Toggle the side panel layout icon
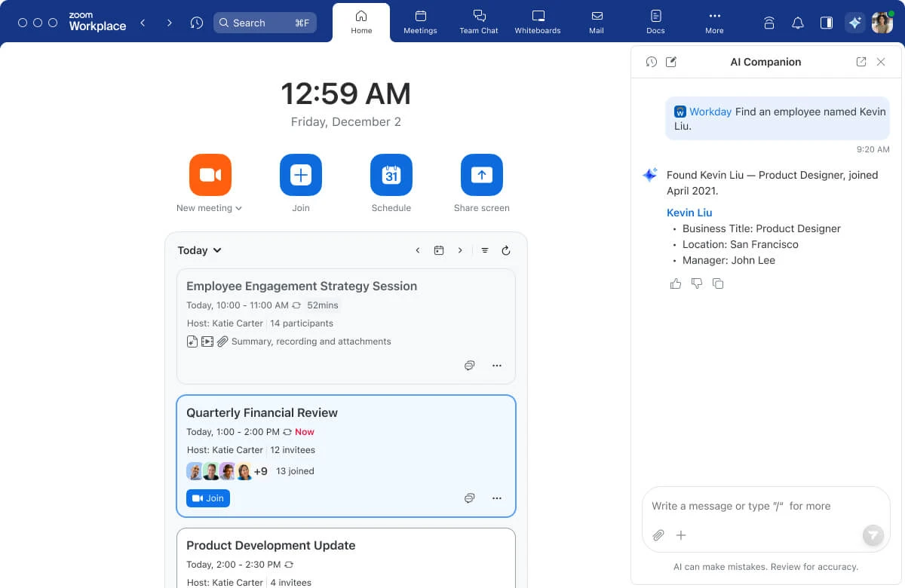The image size is (905, 588). pos(827,23)
